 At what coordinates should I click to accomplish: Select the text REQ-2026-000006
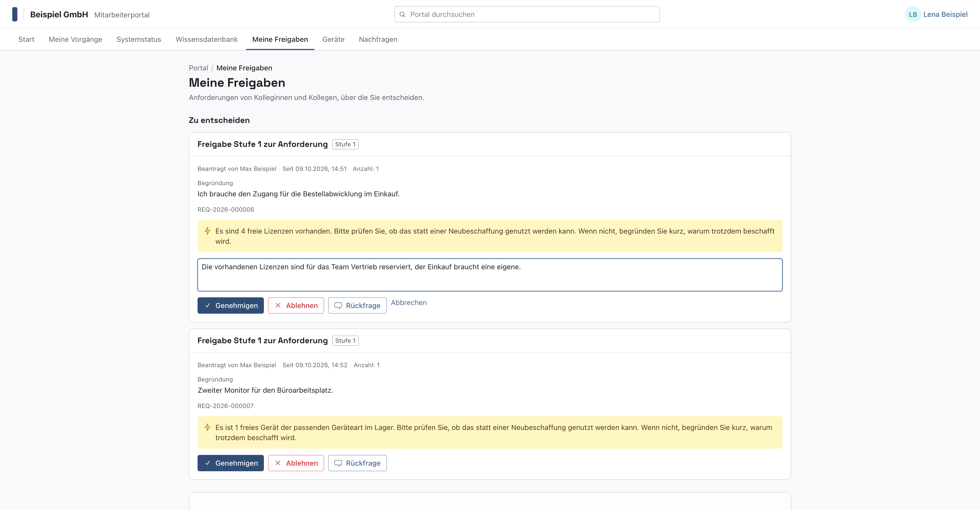[x=226, y=209]
